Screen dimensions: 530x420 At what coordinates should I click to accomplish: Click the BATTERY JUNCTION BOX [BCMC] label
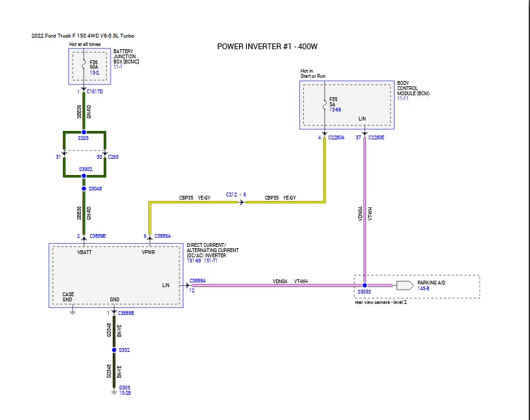click(x=126, y=56)
